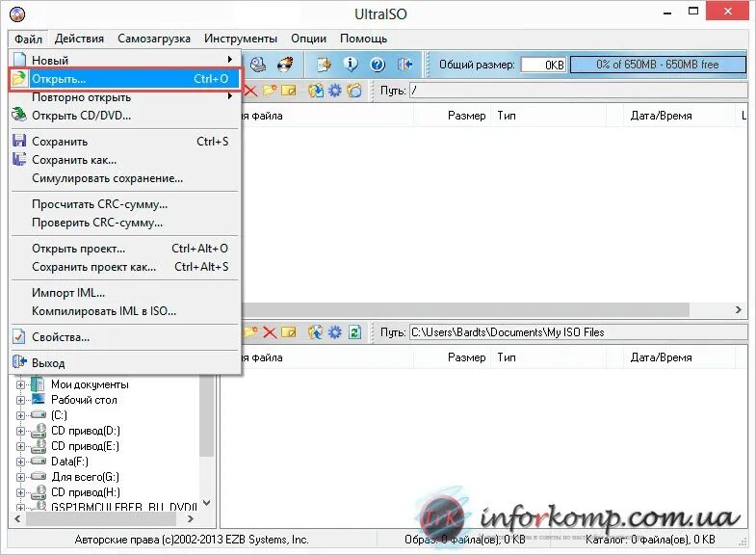756x555 pixels.
Task: Click the CD drive (D:) disc icon
Action: click(x=39, y=431)
